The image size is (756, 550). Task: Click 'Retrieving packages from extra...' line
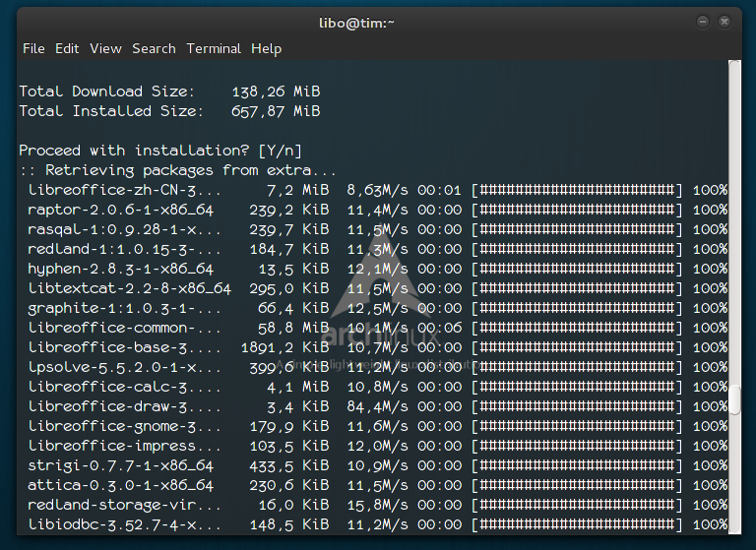click(x=177, y=170)
